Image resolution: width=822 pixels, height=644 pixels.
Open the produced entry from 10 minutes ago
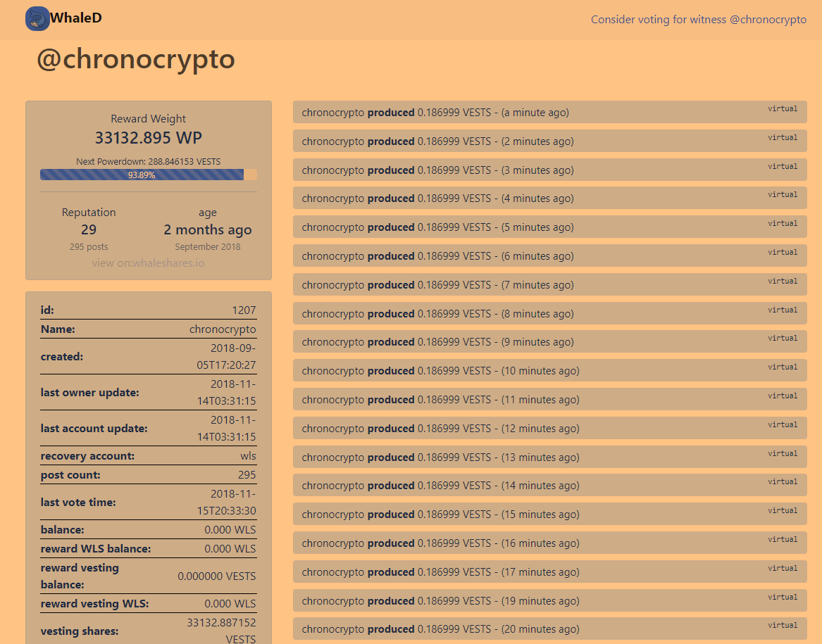(x=549, y=370)
